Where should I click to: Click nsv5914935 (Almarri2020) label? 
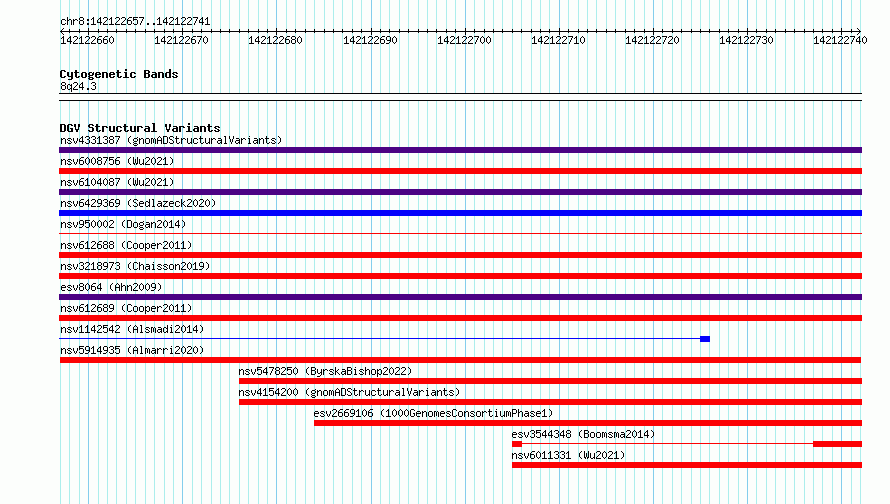tap(132, 350)
